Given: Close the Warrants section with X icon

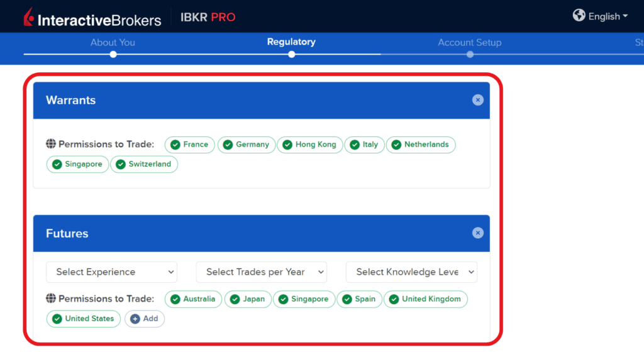Looking at the screenshot, I should tap(478, 100).
